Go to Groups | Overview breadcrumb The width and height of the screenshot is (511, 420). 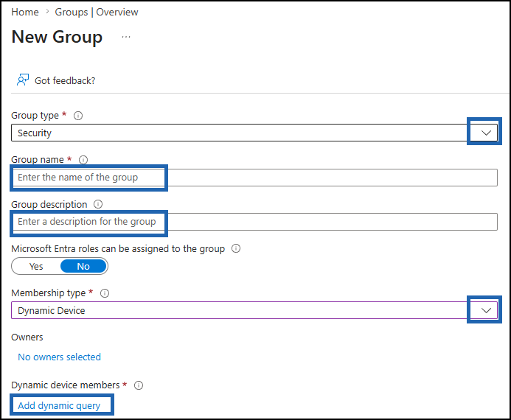97,12
